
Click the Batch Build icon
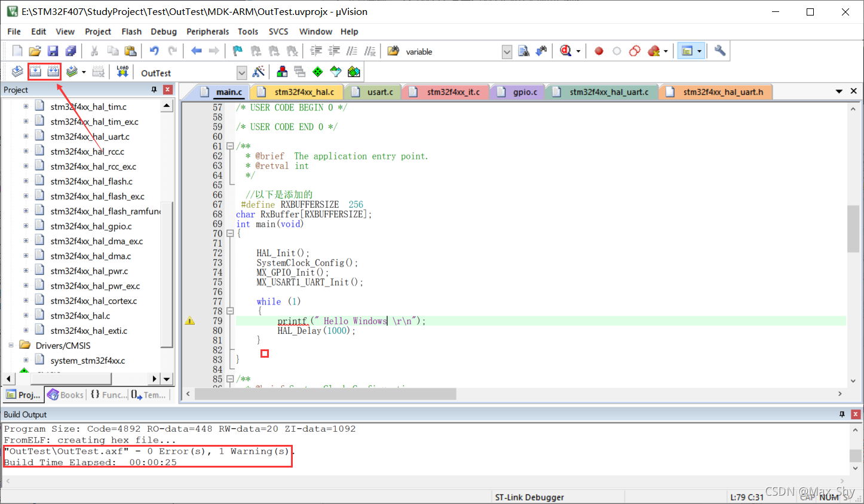[x=72, y=72]
